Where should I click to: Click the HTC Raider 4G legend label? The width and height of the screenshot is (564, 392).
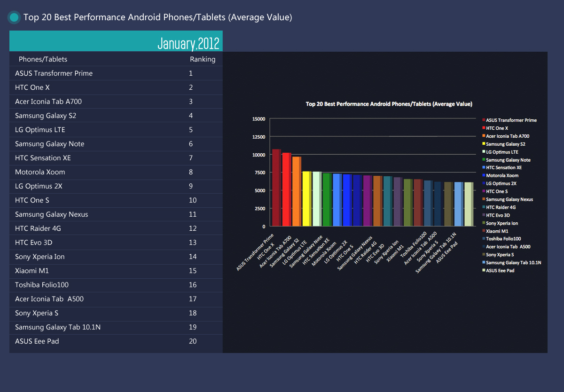pyautogui.click(x=501, y=207)
